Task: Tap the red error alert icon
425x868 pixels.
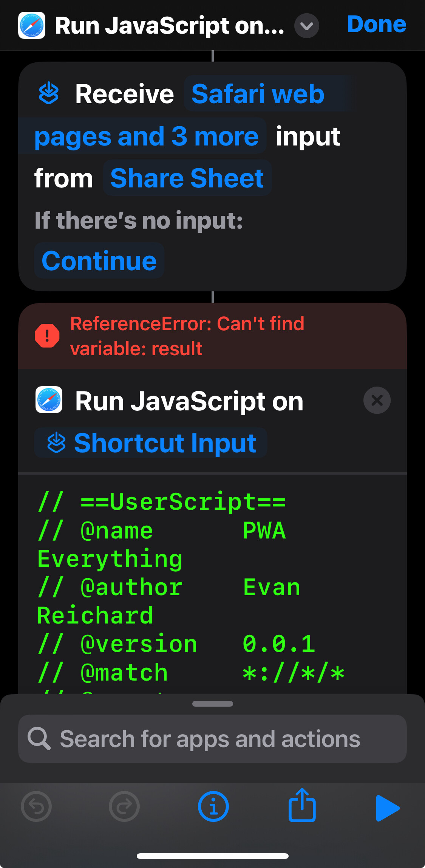Action: [47, 336]
